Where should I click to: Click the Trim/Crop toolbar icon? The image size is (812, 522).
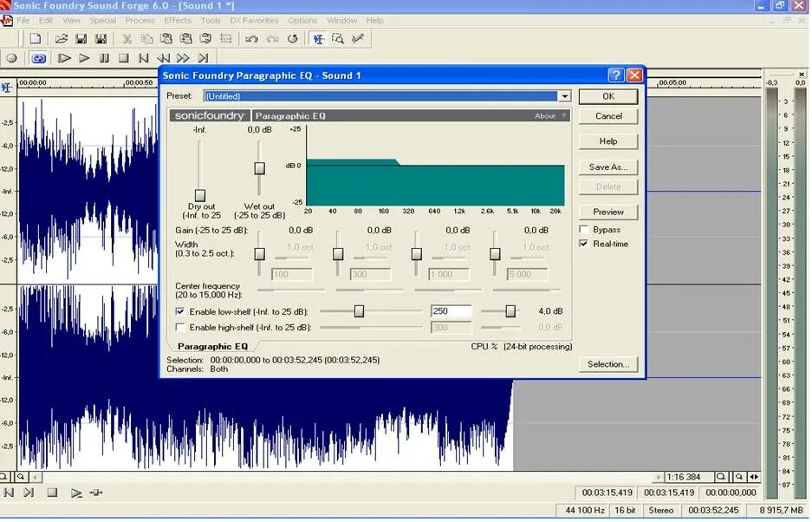point(226,39)
